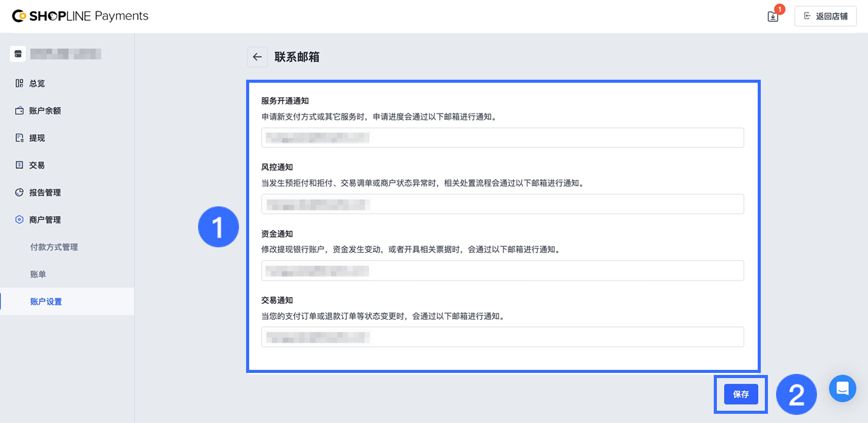Click the 联系邮箱 page title

(297, 57)
